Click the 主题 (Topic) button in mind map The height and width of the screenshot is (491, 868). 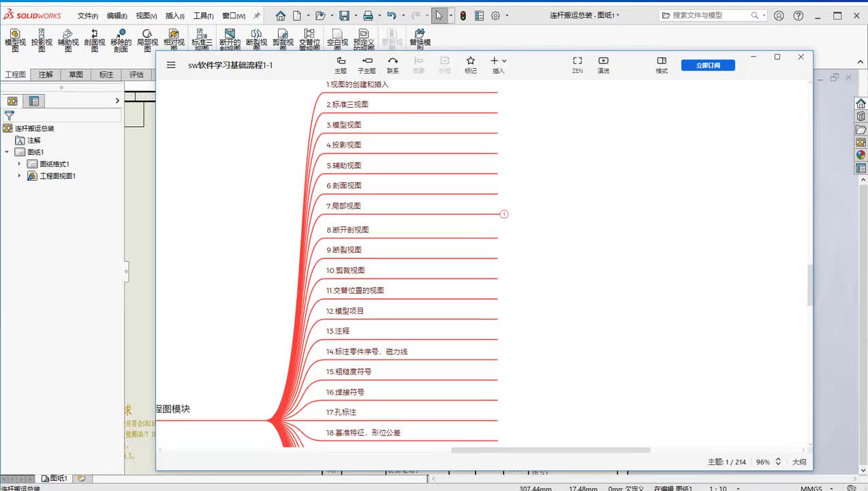[341, 65]
